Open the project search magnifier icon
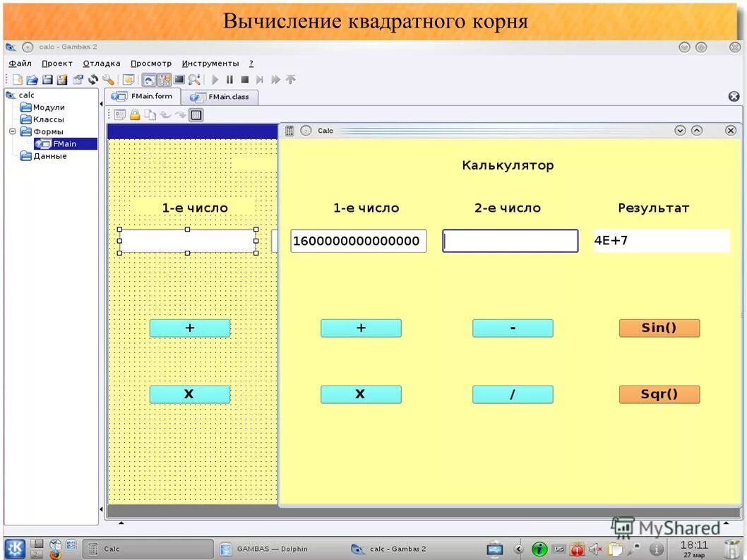The image size is (747, 560). coord(195,80)
